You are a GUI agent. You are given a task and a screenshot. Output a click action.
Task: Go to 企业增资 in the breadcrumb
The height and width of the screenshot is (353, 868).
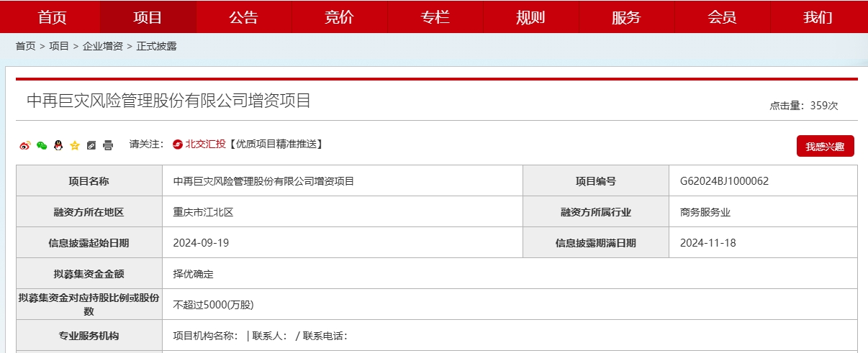(x=103, y=46)
